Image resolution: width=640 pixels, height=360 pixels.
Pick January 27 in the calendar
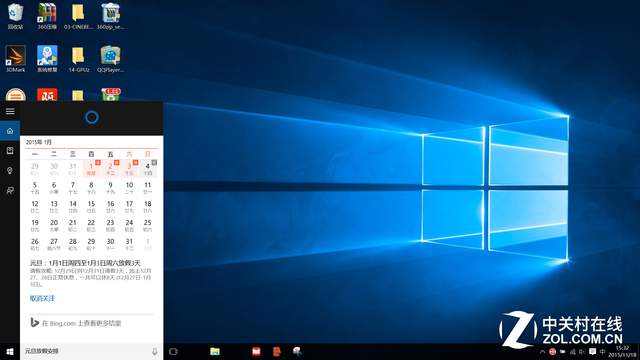[x=54, y=244]
